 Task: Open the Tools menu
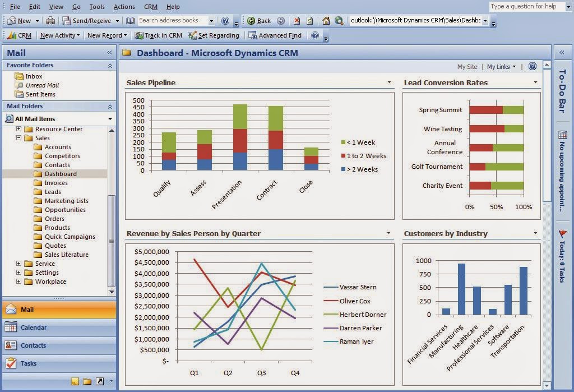[x=97, y=7]
